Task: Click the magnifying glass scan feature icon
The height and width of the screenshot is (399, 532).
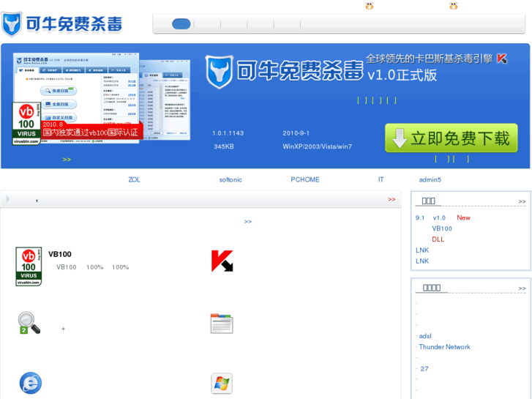Action: pos(29,323)
